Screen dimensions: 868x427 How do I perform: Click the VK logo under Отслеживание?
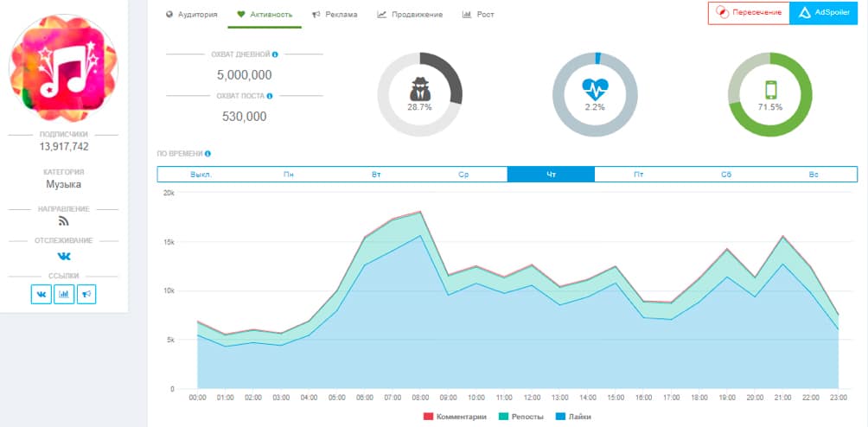pos(63,257)
